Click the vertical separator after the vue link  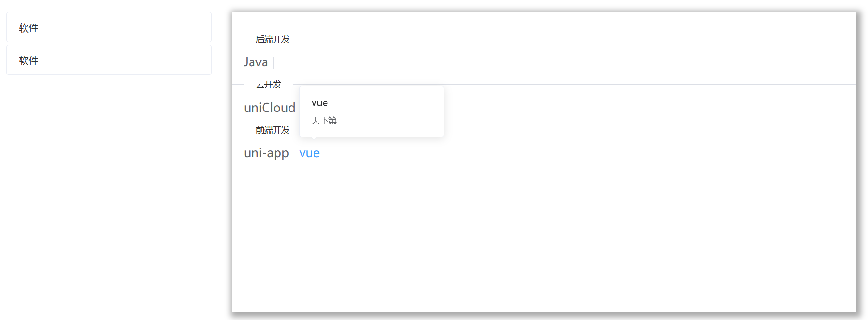[325, 154]
